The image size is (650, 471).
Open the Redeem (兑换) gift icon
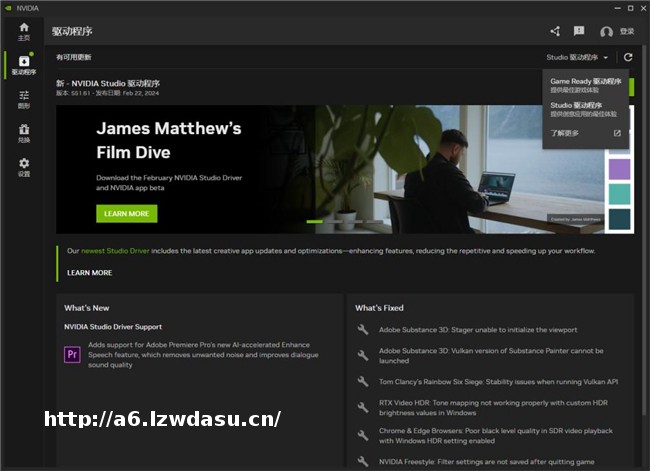24,133
